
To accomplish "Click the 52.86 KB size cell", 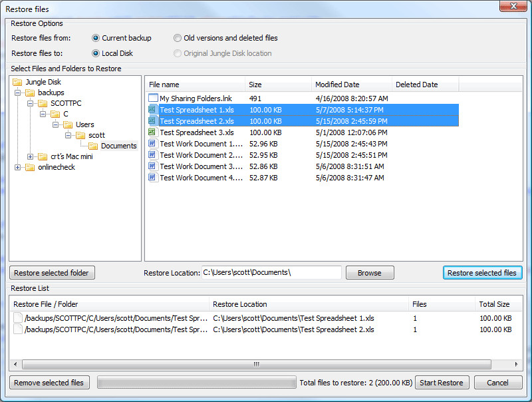I will coord(263,166).
